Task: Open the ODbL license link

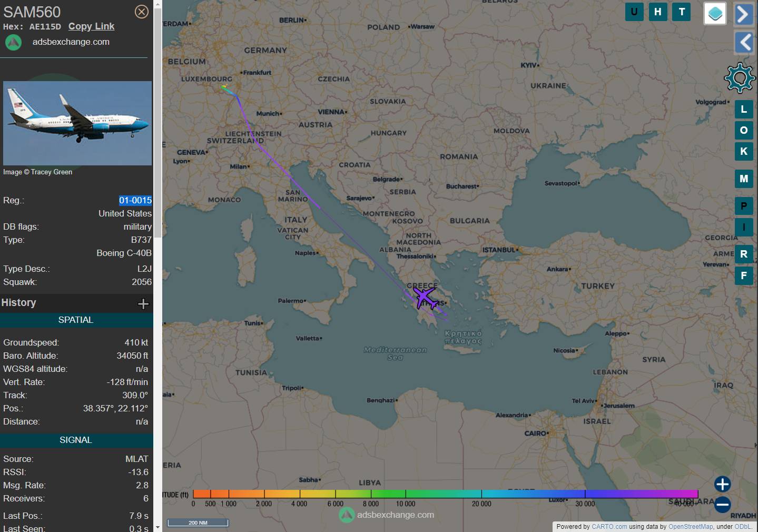Action: click(743, 527)
